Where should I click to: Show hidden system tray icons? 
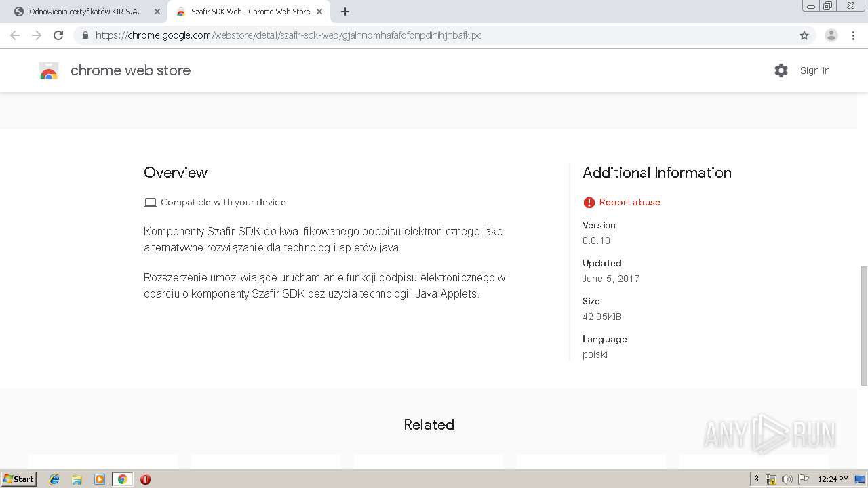[757, 479]
